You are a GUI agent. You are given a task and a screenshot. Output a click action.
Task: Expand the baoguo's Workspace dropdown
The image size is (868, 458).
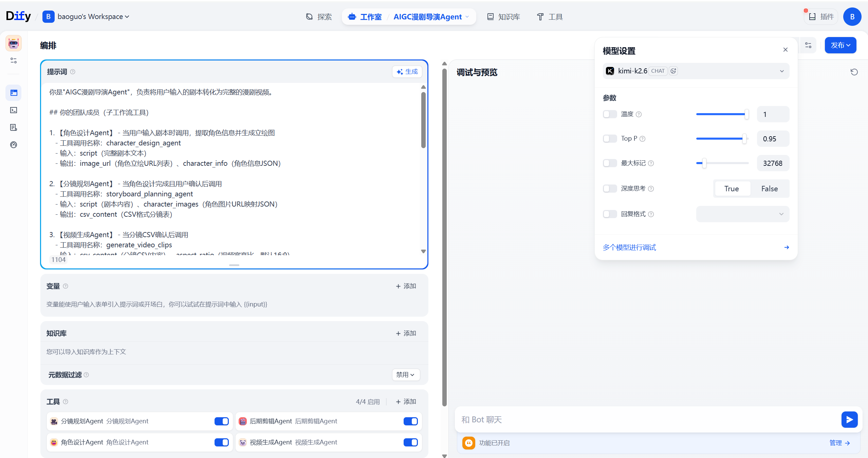pos(86,17)
